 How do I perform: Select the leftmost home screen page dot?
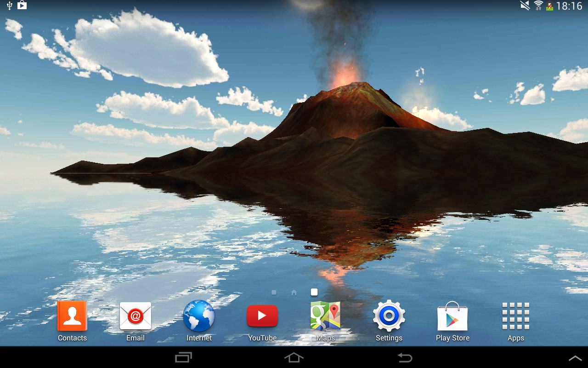(274, 292)
